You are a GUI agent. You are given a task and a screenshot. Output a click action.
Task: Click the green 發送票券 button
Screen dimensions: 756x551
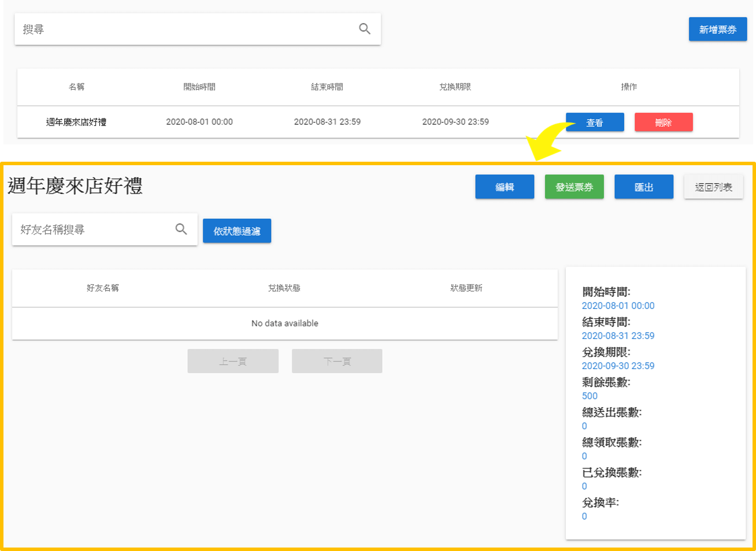point(574,187)
